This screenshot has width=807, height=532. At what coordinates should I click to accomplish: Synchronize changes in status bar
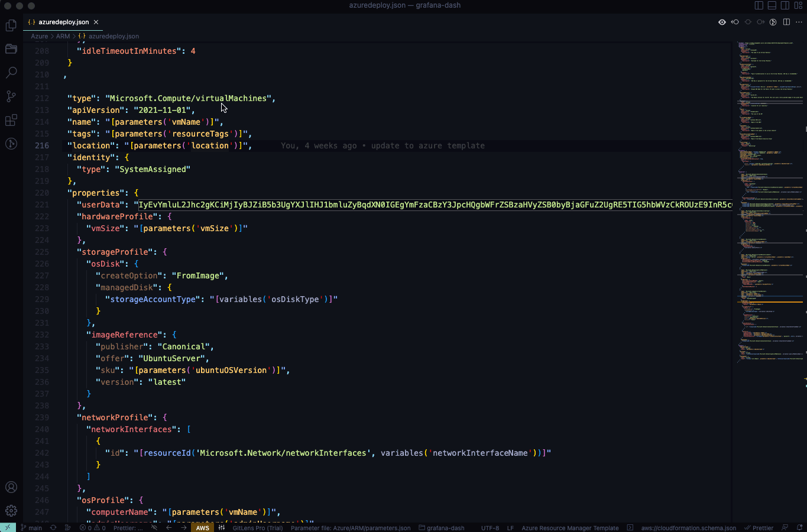53,527
